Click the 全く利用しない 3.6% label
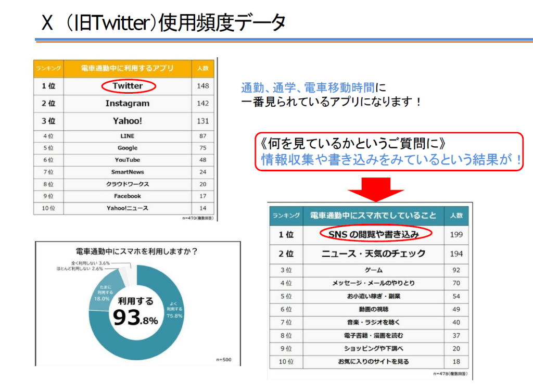The image size is (533, 392). click(x=91, y=263)
